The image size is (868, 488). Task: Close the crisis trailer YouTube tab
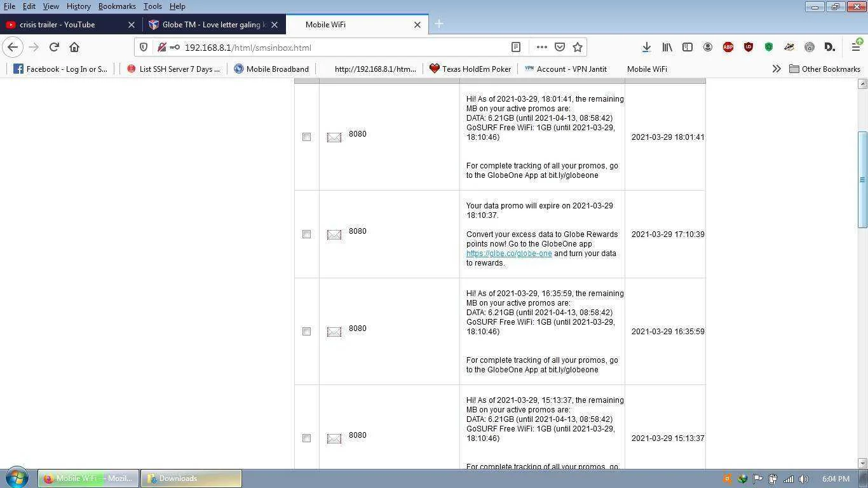pyautogui.click(x=132, y=25)
